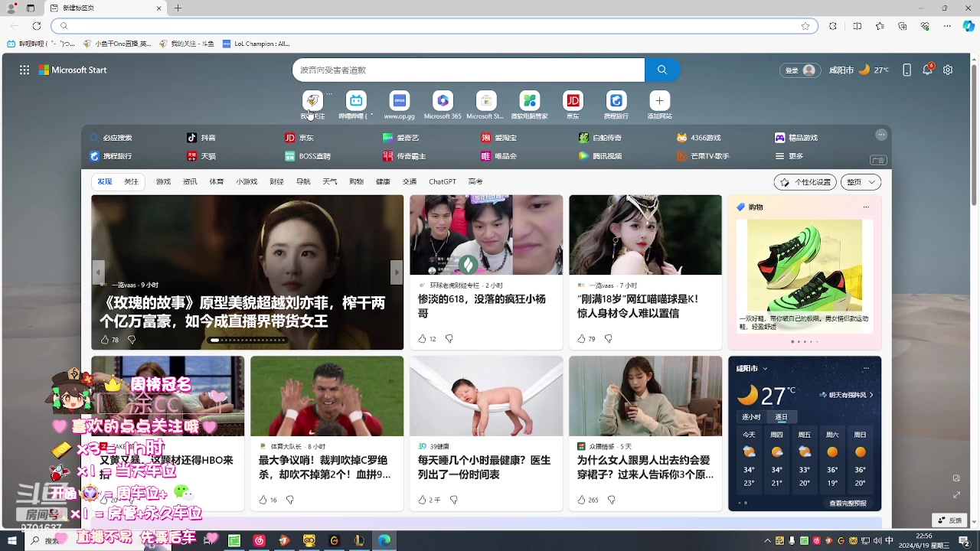Open the 4366游戏 quick link

698,138
